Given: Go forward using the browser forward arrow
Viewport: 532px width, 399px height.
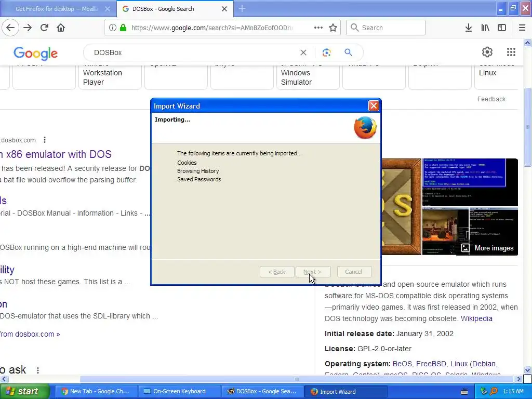Looking at the screenshot, I should click(x=28, y=28).
